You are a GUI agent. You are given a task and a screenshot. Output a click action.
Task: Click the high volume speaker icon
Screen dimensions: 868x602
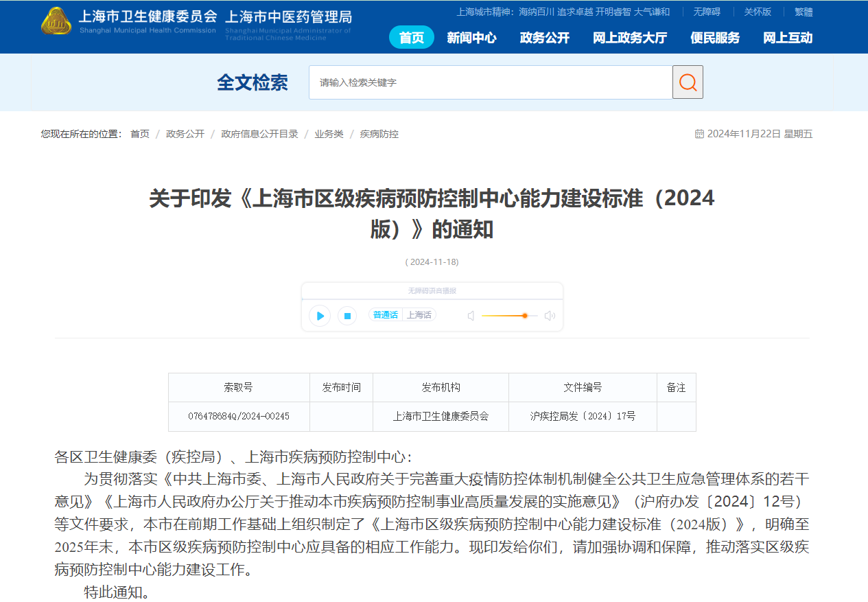550,316
